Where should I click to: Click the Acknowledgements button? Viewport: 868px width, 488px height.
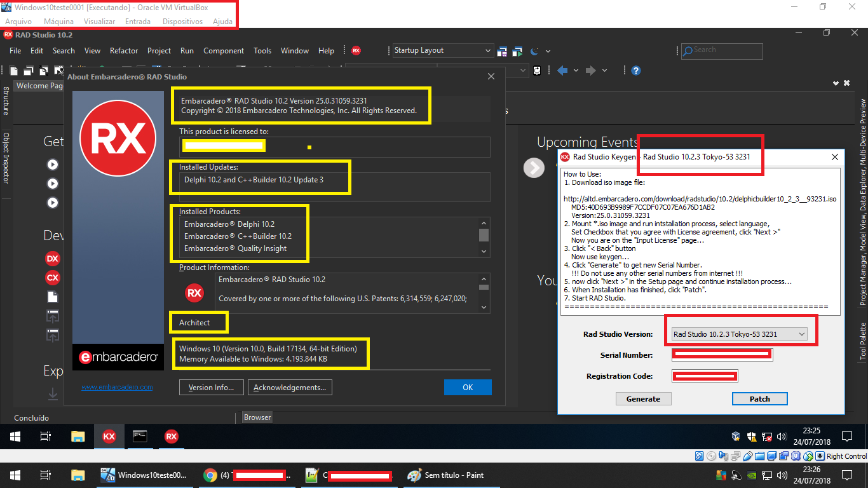point(289,388)
